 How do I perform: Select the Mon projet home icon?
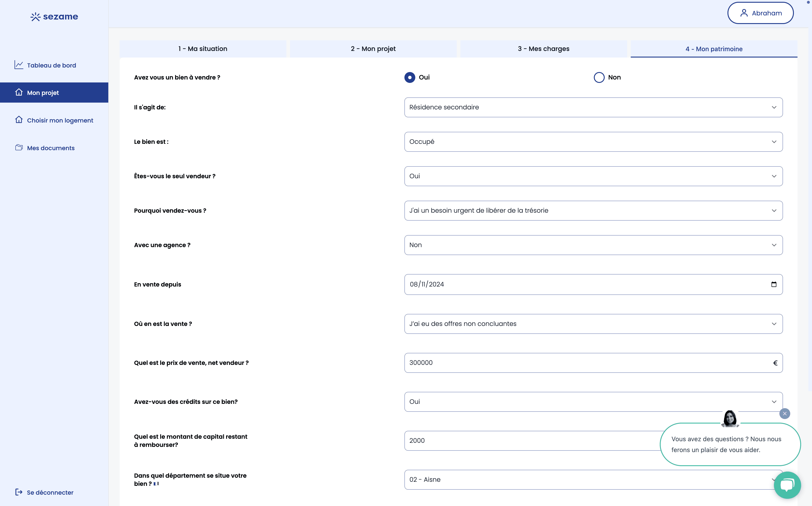[x=19, y=92]
